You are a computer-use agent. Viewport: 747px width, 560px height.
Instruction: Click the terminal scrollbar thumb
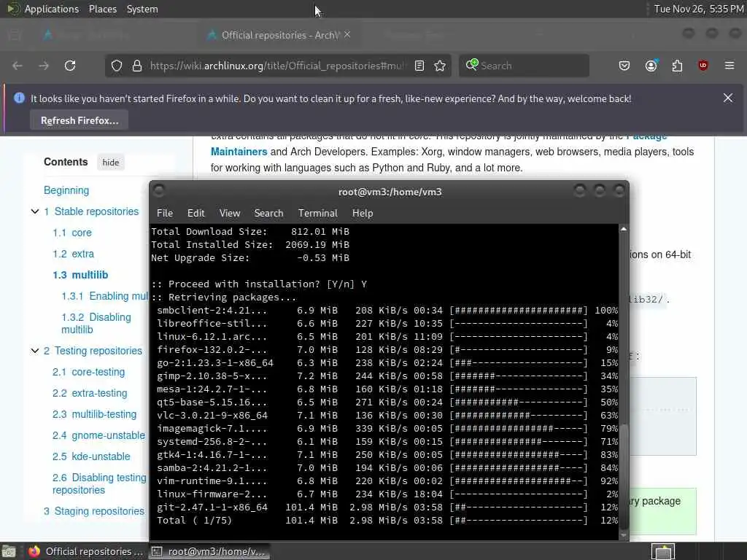623,475
